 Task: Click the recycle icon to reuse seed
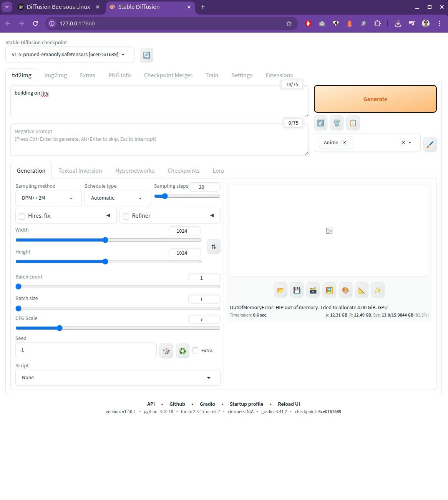(x=183, y=351)
